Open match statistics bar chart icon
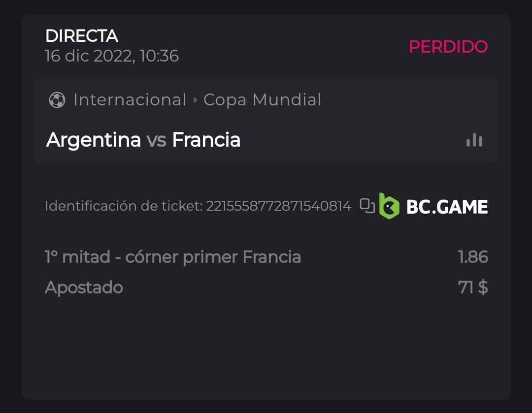Image resolution: width=532 pixels, height=413 pixels. click(x=474, y=140)
